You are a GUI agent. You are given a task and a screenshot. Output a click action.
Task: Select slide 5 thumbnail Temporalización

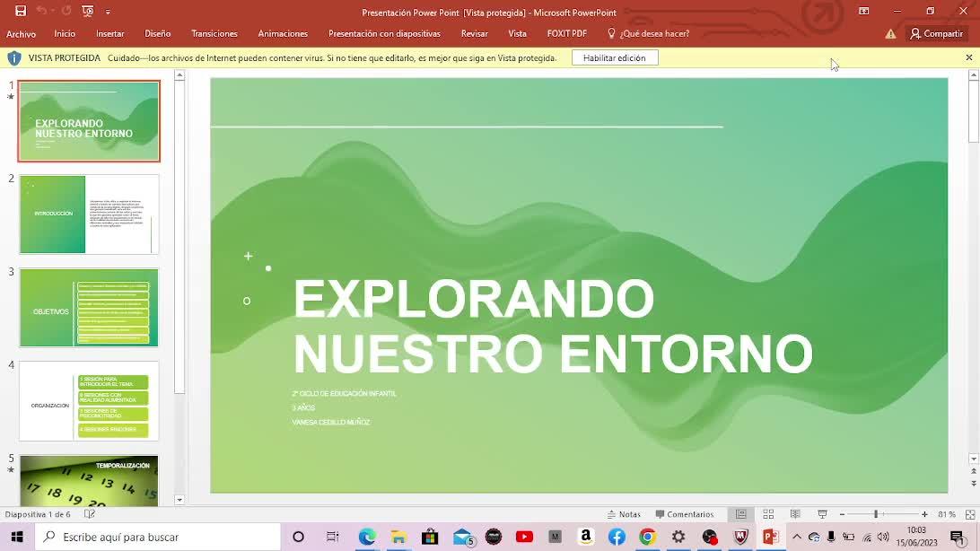[x=89, y=480]
